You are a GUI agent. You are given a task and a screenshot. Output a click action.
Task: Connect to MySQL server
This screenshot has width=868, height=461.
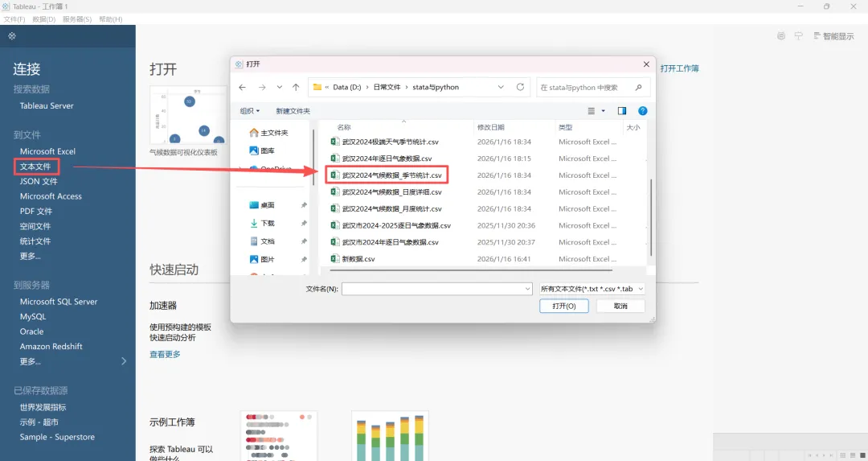(33, 316)
